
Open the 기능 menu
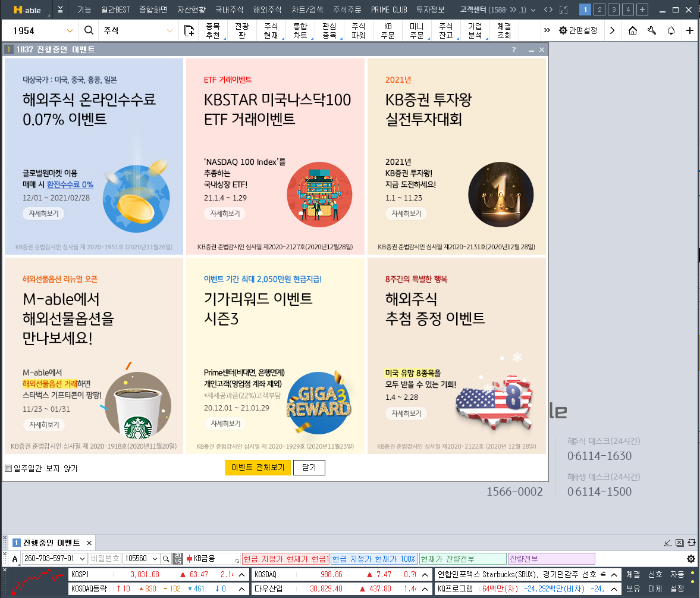84,10
